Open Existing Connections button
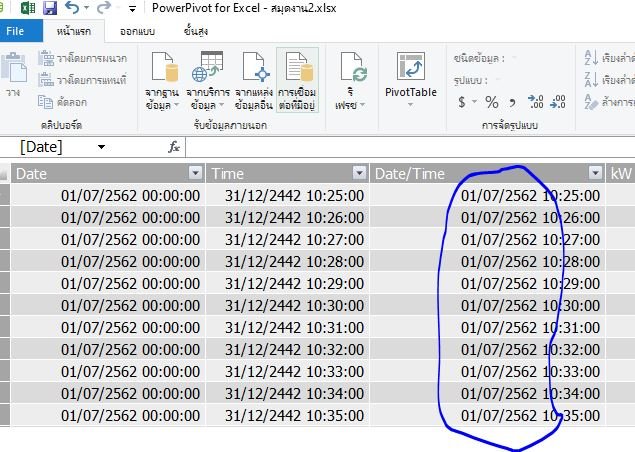Image resolution: width=635 pixels, height=452 pixels. [x=296, y=81]
